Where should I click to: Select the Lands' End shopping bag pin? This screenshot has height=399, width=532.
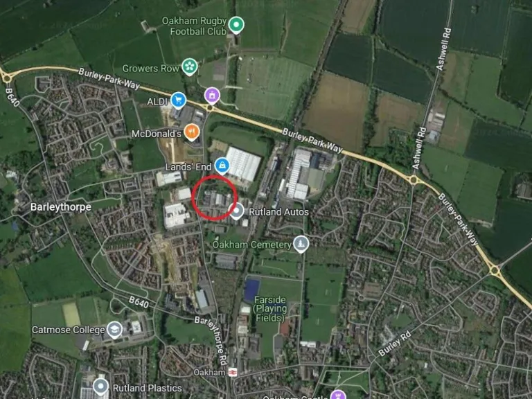point(222,166)
